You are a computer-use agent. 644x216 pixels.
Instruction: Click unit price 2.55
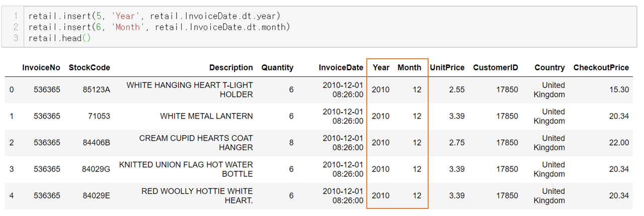457,90
